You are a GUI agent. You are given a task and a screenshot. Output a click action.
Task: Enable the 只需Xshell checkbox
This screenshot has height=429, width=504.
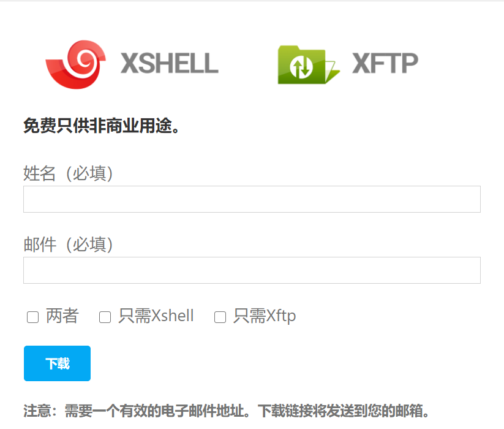pos(105,317)
